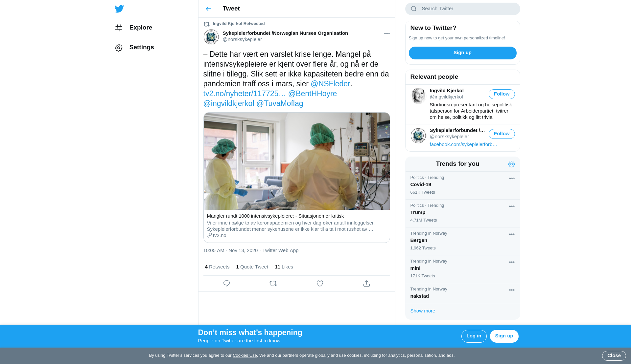
Task: Open the @BentHHoyre mention
Action: [x=313, y=94]
